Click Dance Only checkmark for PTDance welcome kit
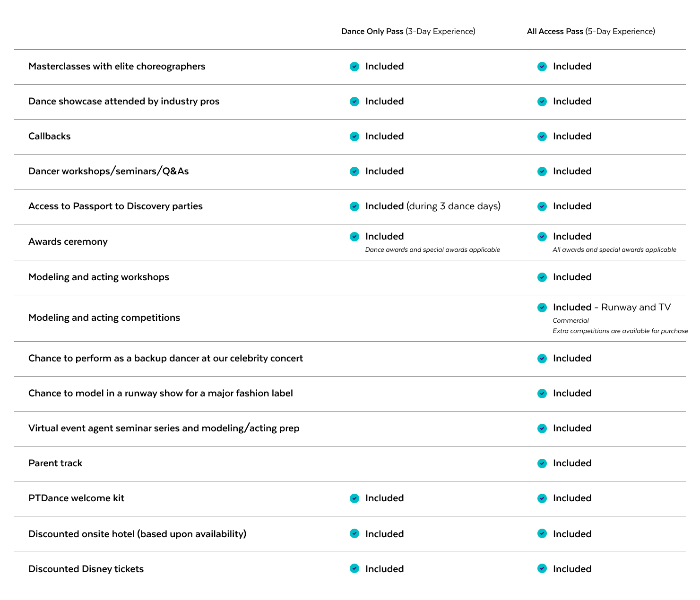Image resolution: width=700 pixels, height=600 pixels. click(354, 498)
